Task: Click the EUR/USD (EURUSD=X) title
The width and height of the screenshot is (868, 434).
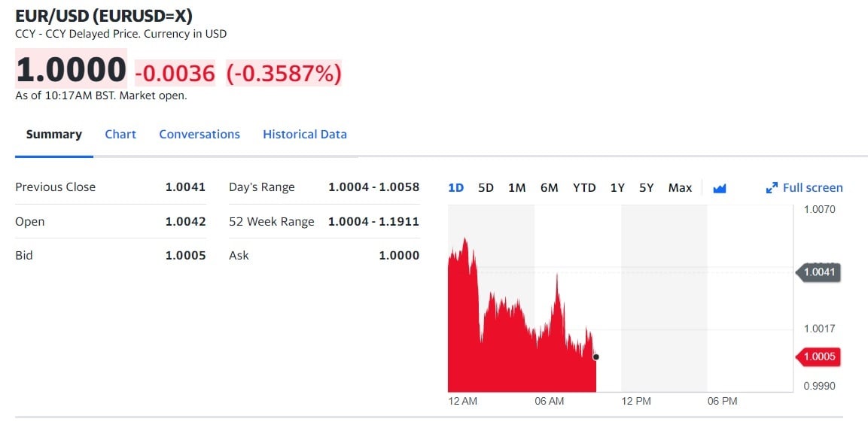Action: tap(104, 16)
